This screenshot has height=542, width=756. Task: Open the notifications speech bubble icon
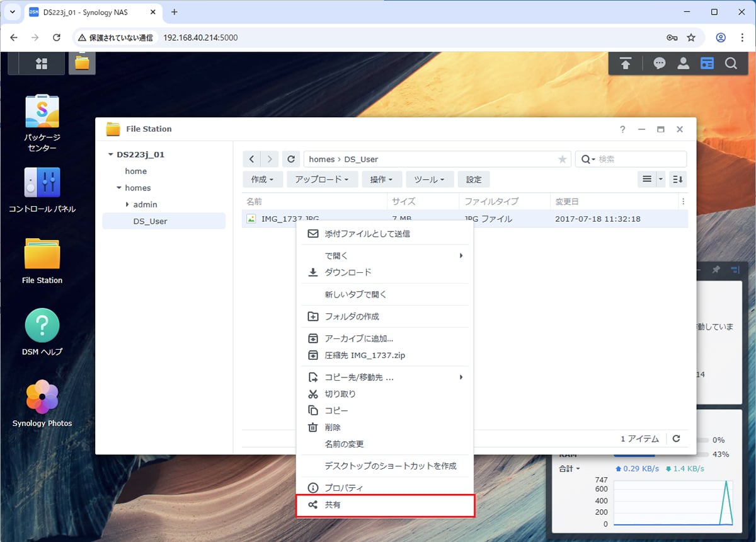(660, 63)
